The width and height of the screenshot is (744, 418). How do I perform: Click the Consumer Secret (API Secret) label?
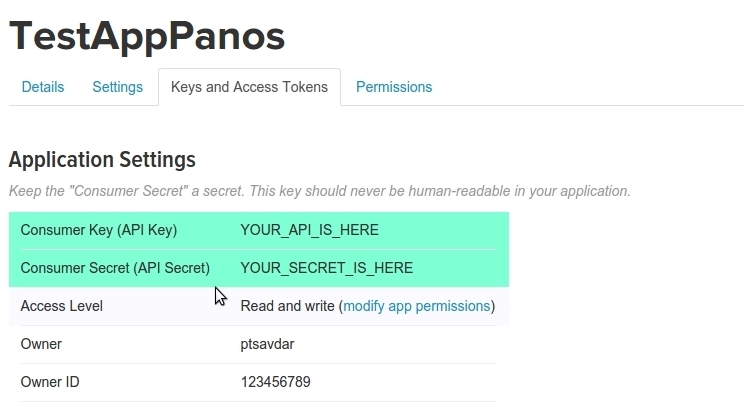pos(115,268)
